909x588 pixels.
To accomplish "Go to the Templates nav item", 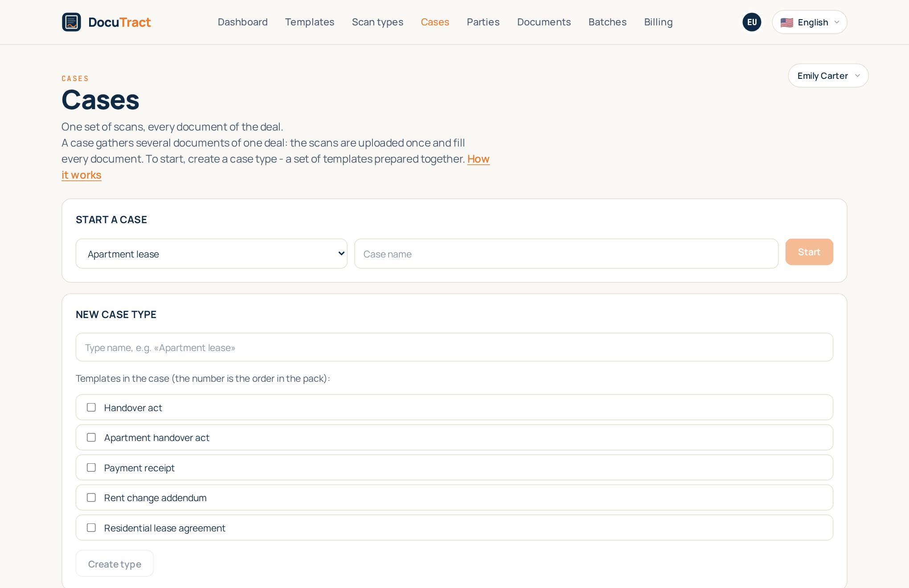I will (310, 22).
